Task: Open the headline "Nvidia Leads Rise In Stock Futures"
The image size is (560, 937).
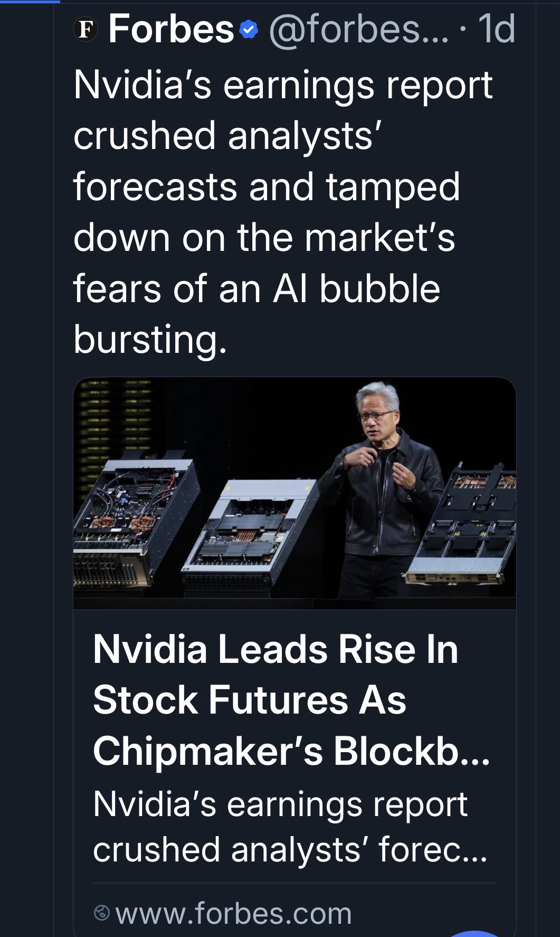Action: tap(275, 650)
